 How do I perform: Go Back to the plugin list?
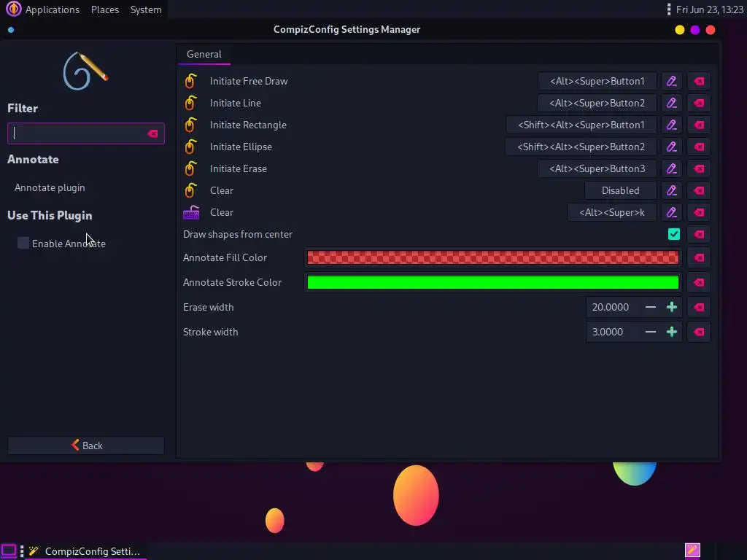(x=86, y=446)
